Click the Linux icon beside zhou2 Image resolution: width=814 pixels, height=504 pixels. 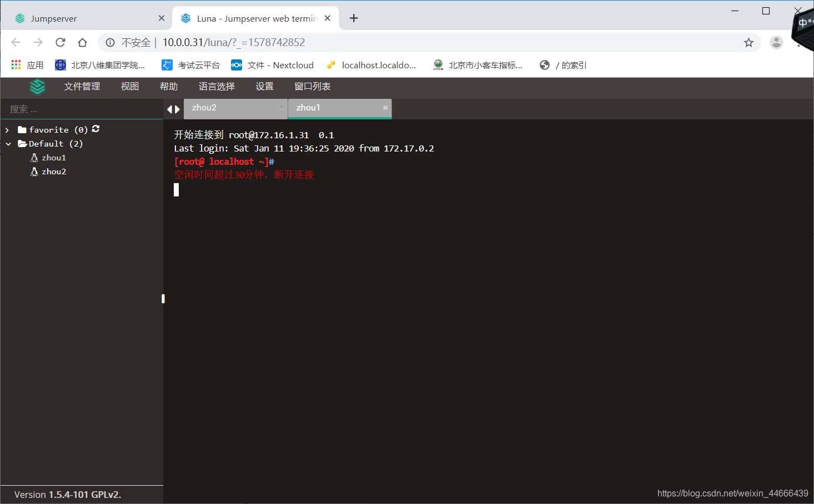pos(34,172)
